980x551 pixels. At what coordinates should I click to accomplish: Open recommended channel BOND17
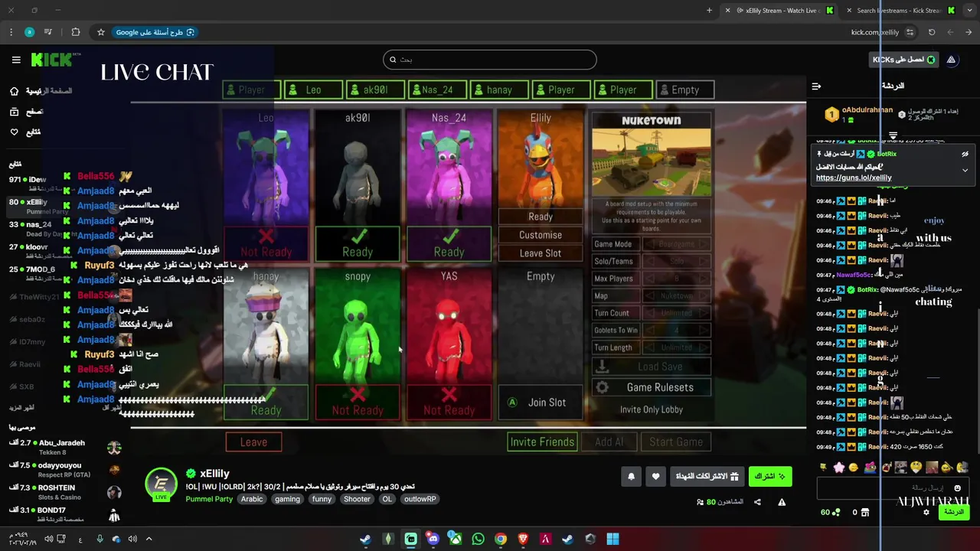[x=65, y=514]
